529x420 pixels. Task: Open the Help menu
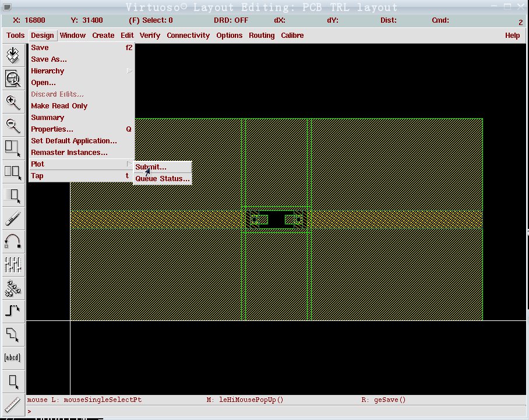coord(512,36)
